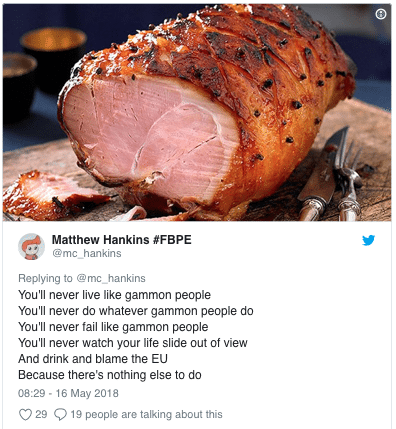Click the line ending "gammon people do"
Viewport: 396px width, 429px height.
pyautogui.click(x=136, y=311)
